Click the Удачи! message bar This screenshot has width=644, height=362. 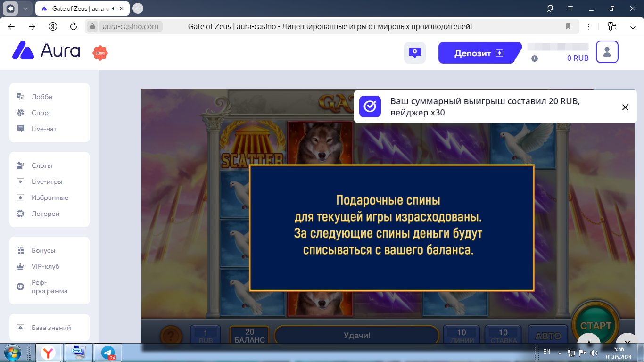(x=357, y=336)
